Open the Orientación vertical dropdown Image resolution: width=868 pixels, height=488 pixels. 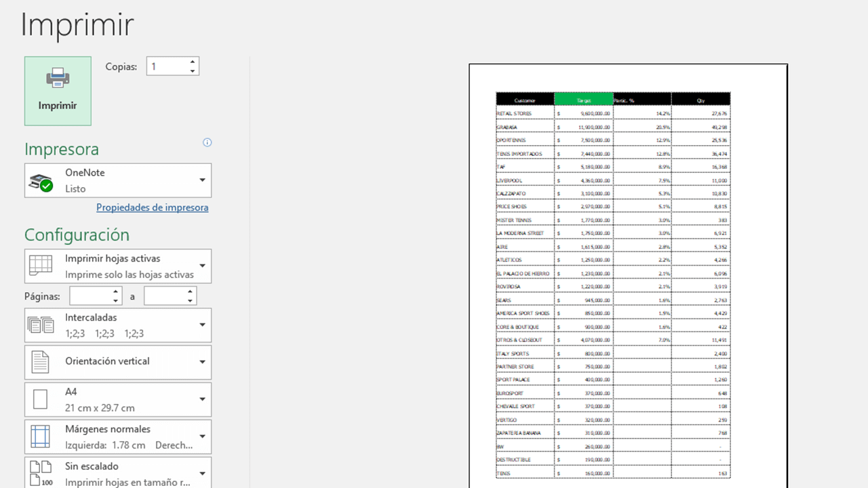[x=202, y=362]
